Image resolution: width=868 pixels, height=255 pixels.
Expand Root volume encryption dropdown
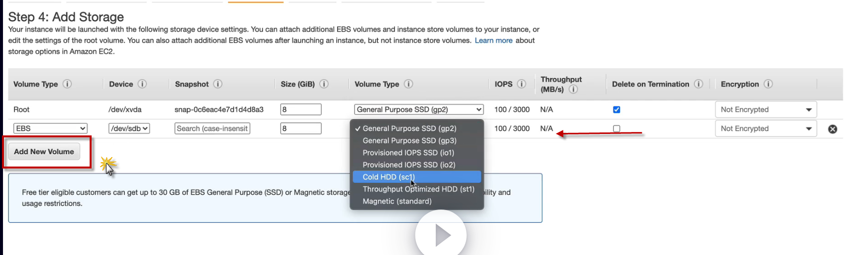[x=766, y=110]
